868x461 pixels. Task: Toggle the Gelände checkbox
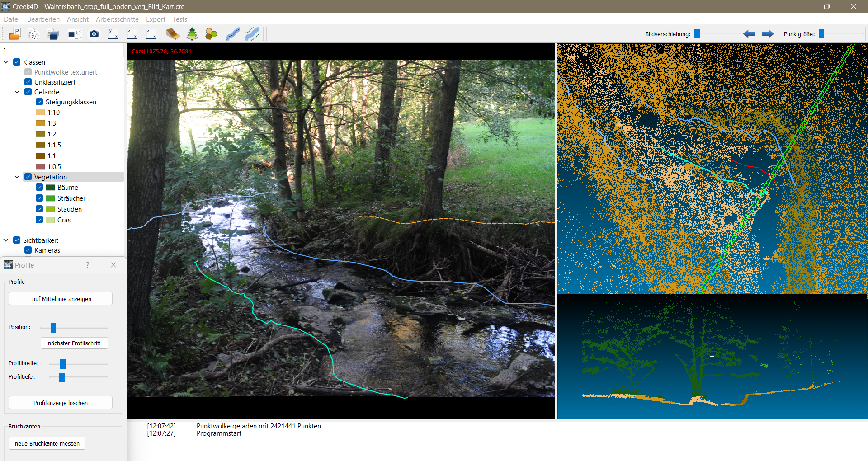(x=28, y=92)
